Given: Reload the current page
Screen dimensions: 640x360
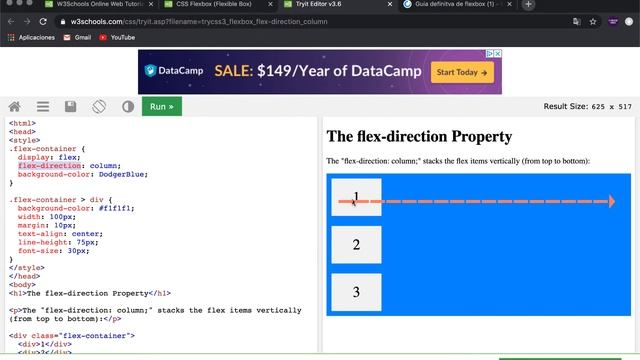Looking at the screenshot, I should click(x=43, y=22).
